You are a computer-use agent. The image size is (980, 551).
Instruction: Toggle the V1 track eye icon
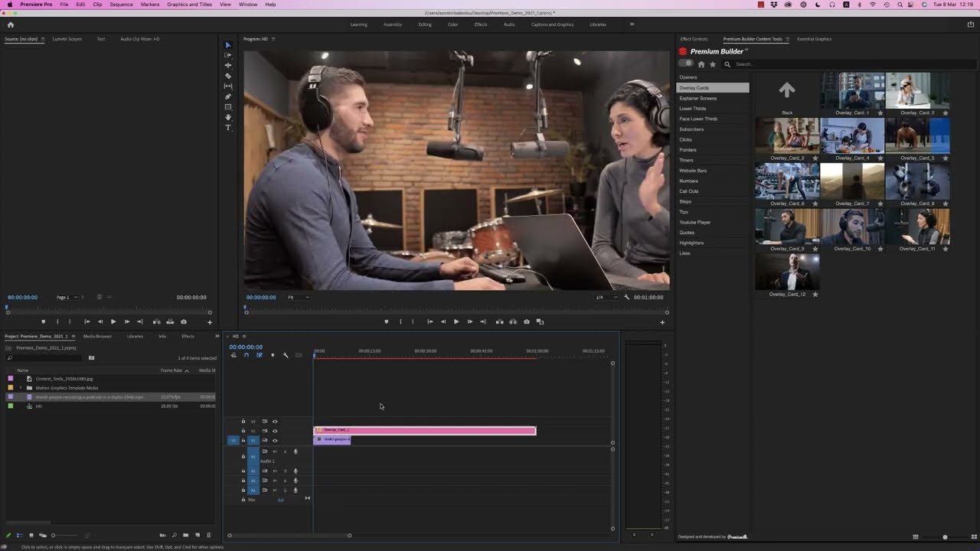coord(275,440)
